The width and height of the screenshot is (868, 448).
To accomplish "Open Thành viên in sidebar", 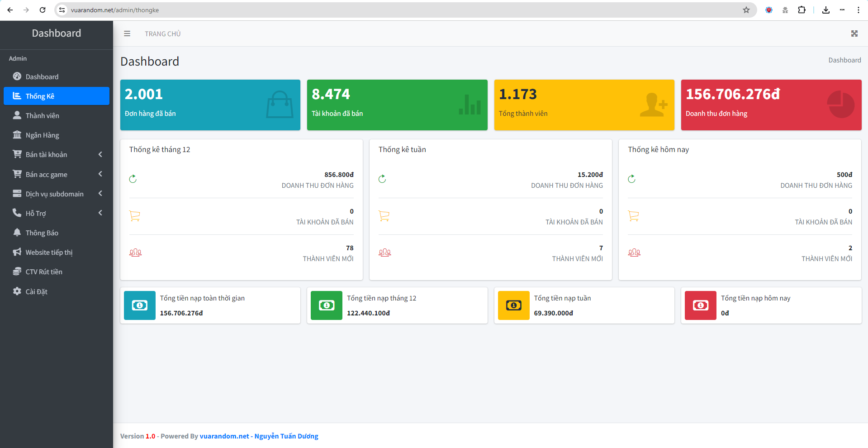I will pos(42,116).
